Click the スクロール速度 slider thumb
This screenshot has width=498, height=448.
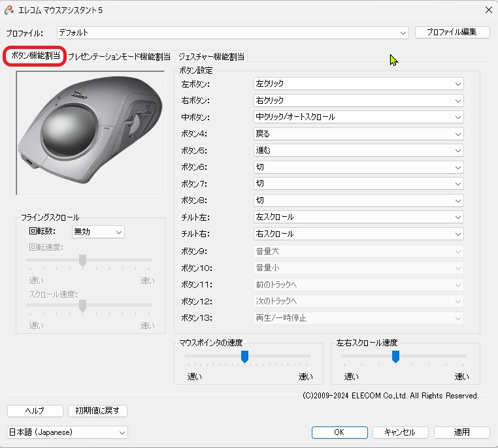tap(82, 306)
